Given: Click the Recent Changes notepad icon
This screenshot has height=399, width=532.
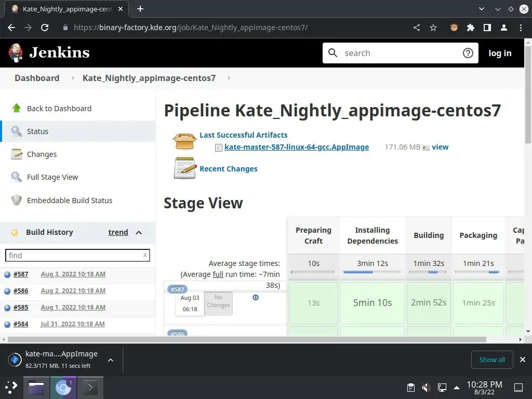Looking at the screenshot, I should pyautogui.click(x=184, y=168).
